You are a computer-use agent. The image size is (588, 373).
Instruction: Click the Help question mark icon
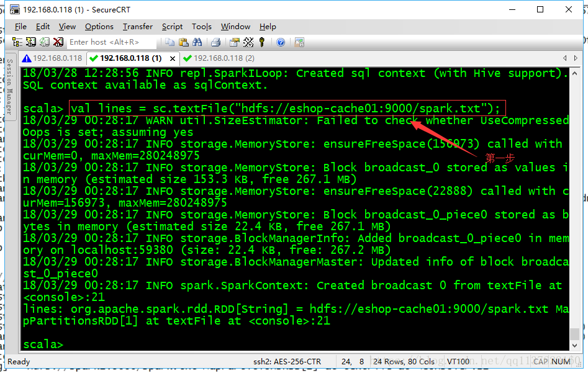click(281, 42)
